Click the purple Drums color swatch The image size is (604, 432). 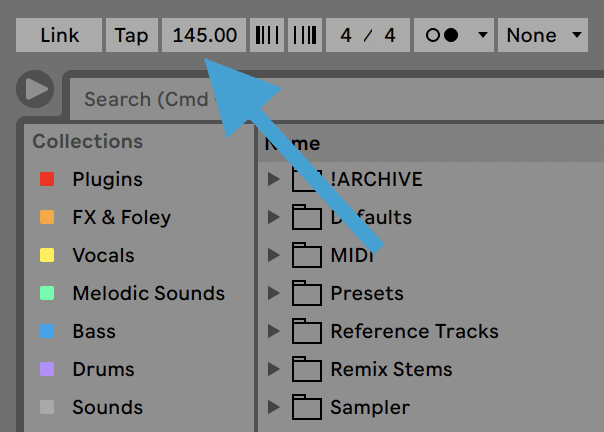click(x=47, y=369)
